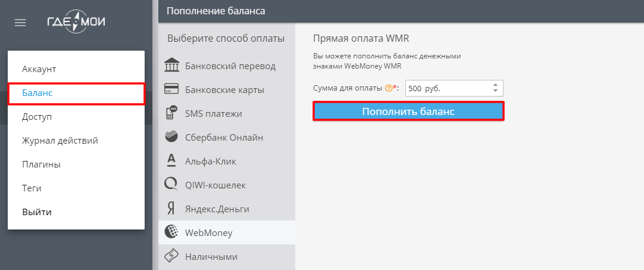
Task: Choose Банковские карты payment method
Action: click(227, 90)
